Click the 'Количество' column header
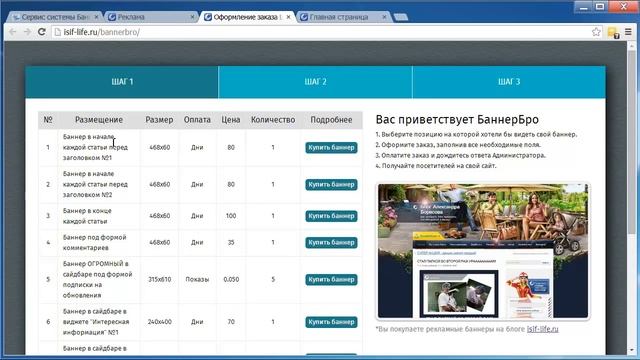The image size is (640, 360). [x=273, y=120]
